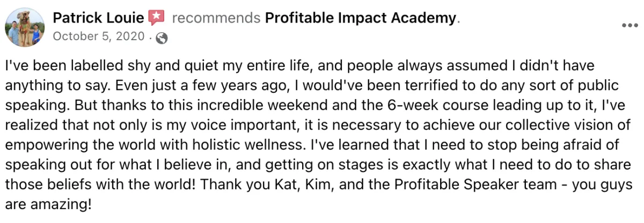Visit the Profitable Impact Academy page link

(361, 19)
